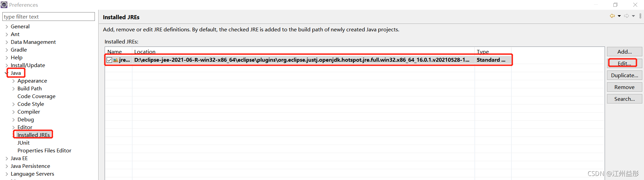The width and height of the screenshot is (644, 180).
Task: Expand the Appearance sub-node arrow
Action: 13,81
